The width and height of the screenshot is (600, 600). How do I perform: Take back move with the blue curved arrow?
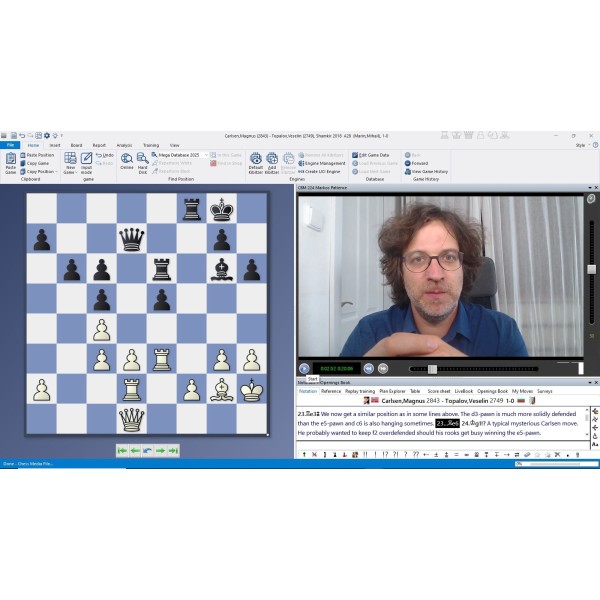click(147, 451)
